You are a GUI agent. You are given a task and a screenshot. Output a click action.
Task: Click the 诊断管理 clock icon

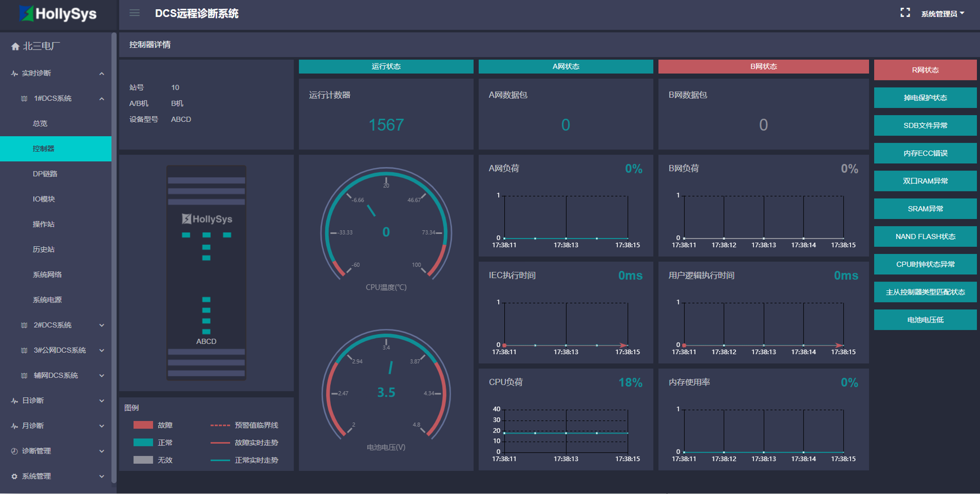point(14,451)
